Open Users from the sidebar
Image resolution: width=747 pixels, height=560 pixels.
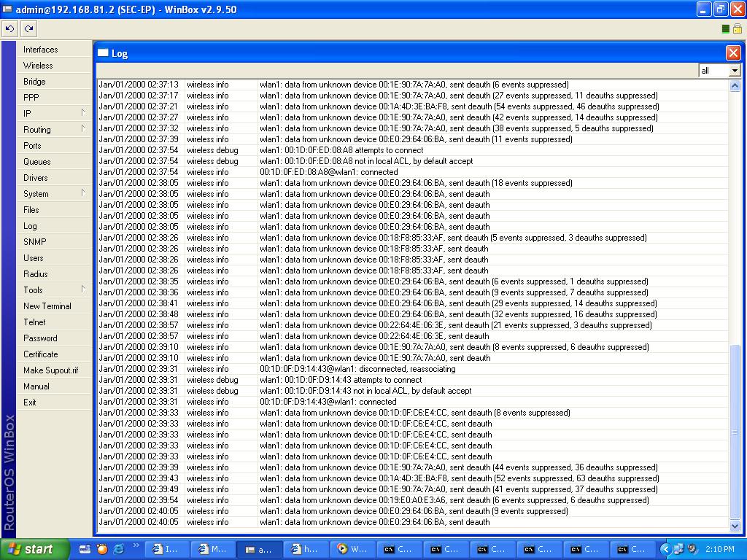(x=54, y=258)
